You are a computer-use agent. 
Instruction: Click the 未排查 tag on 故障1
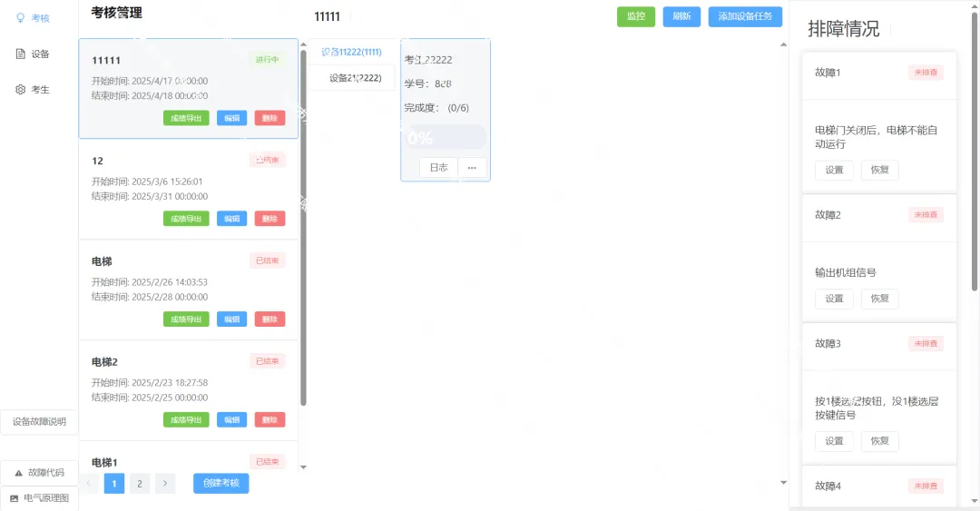pyautogui.click(x=926, y=73)
